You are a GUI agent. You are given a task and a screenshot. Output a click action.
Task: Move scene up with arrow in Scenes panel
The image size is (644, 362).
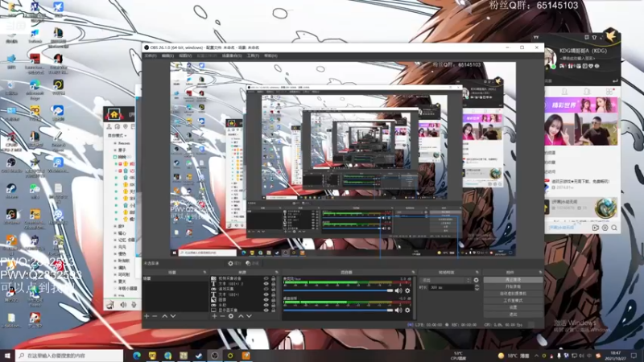coord(165,316)
